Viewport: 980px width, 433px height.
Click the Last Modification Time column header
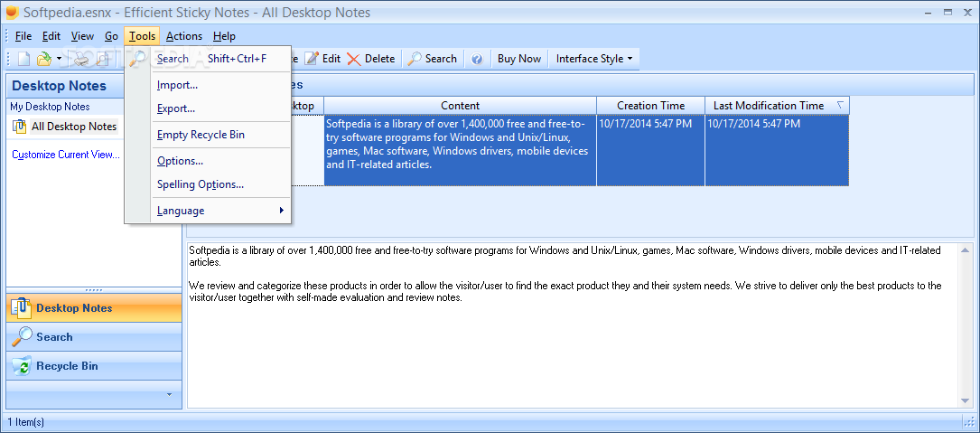777,106
